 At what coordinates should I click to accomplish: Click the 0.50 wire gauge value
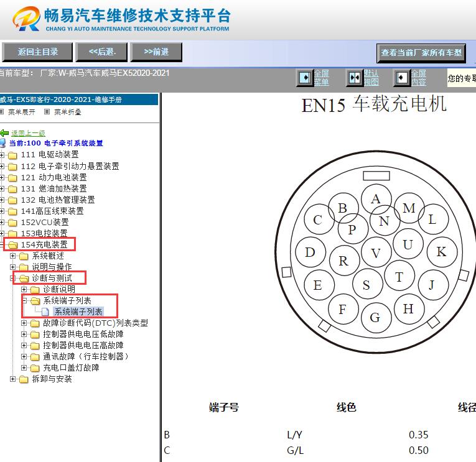tap(419, 450)
